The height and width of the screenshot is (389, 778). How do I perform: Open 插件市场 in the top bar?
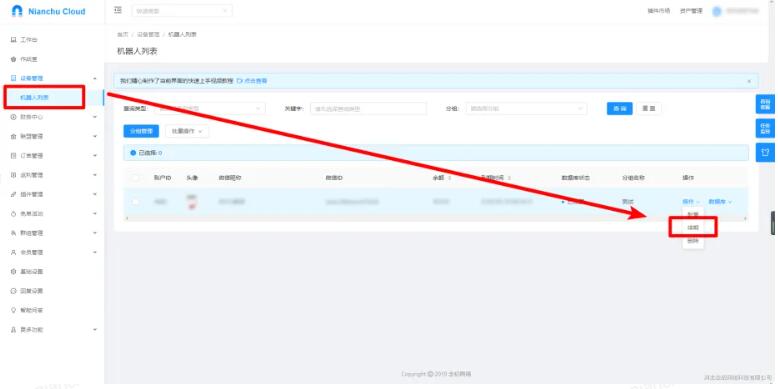[x=658, y=11]
